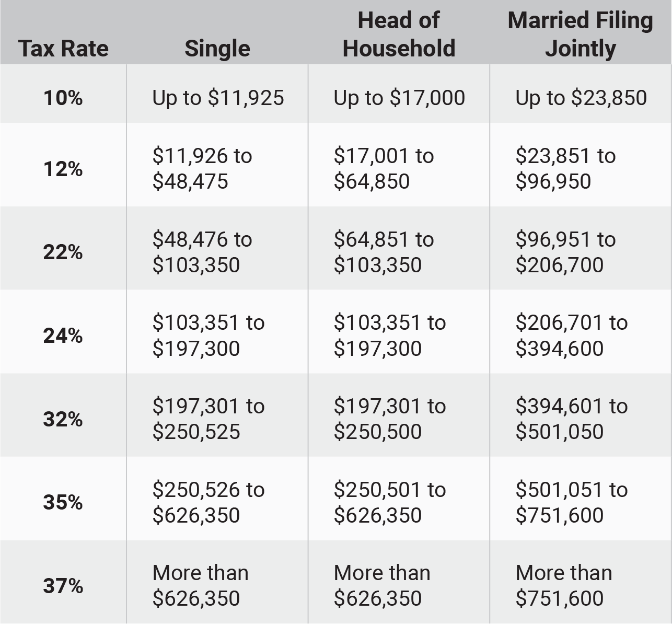The image size is (672, 624).
Task: Click the "Up to $11,925" Single cell
Action: [218, 98]
